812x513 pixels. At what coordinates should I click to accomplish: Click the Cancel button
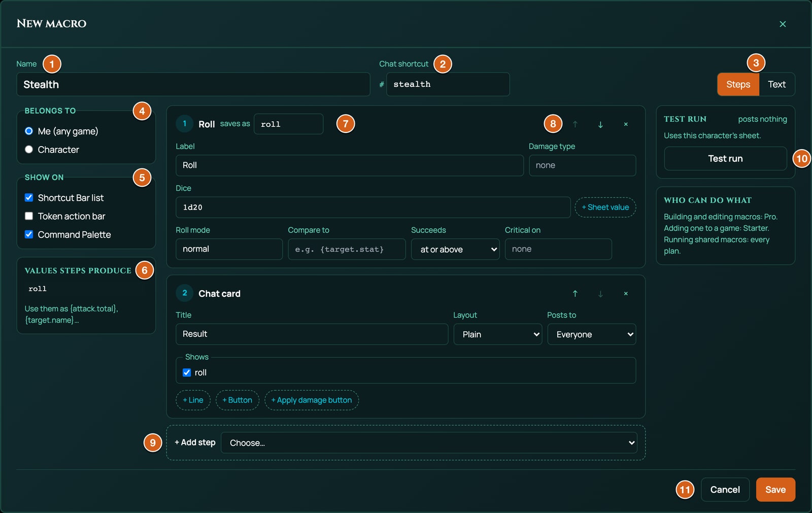(x=725, y=490)
